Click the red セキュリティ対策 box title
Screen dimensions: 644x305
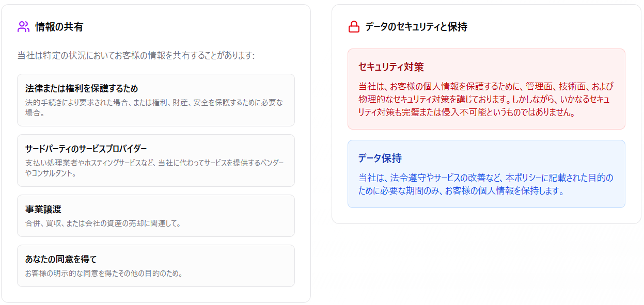391,67
